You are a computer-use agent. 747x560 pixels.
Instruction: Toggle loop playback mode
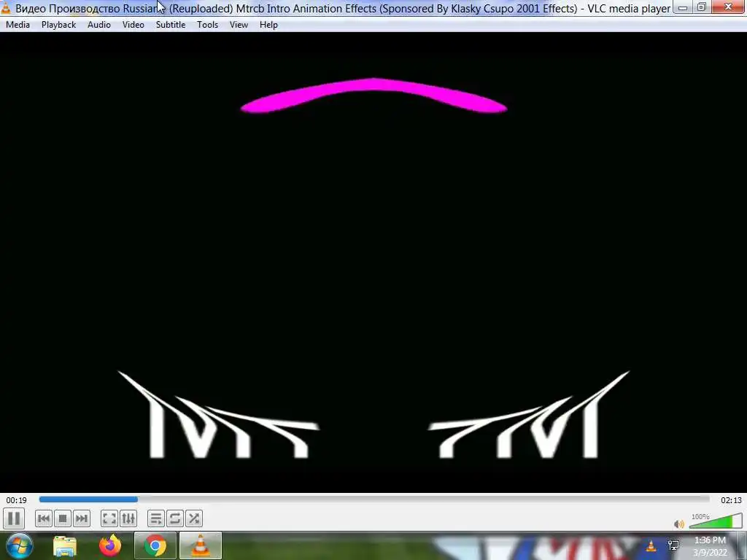pyautogui.click(x=175, y=518)
